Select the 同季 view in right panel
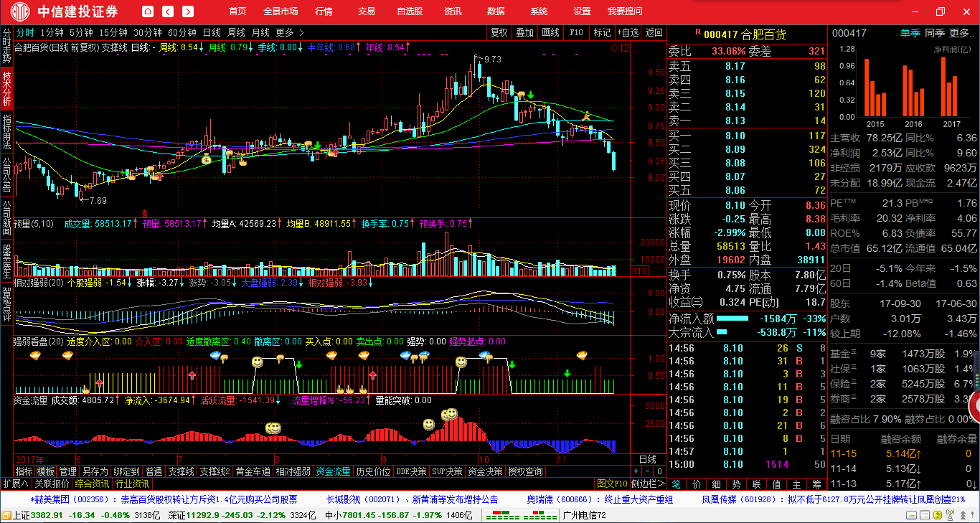Image resolution: width=980 pixels, height=523 pixels. point(934,33)
